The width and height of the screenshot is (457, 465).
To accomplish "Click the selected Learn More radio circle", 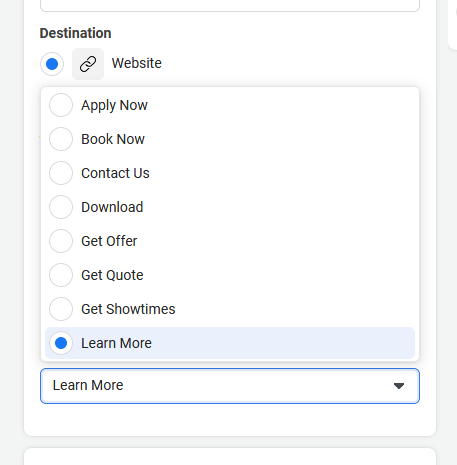I will pos(61,343).
